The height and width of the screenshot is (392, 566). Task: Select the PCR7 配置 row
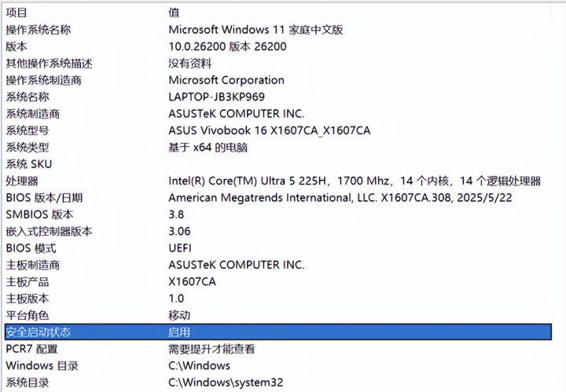click(31, 349)
